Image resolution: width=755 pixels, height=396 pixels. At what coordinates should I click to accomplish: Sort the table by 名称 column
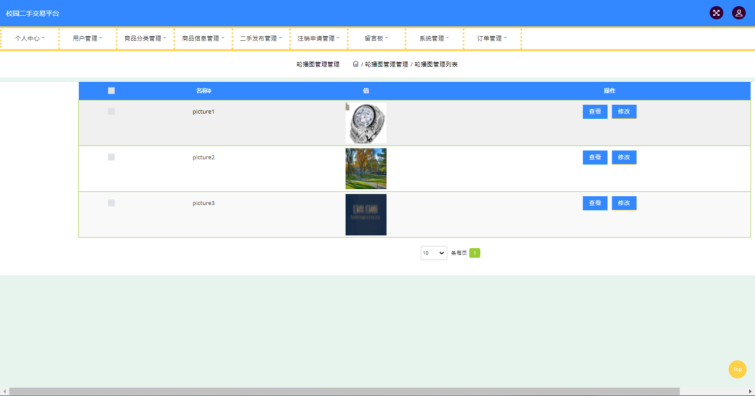[x=204, y=91]
